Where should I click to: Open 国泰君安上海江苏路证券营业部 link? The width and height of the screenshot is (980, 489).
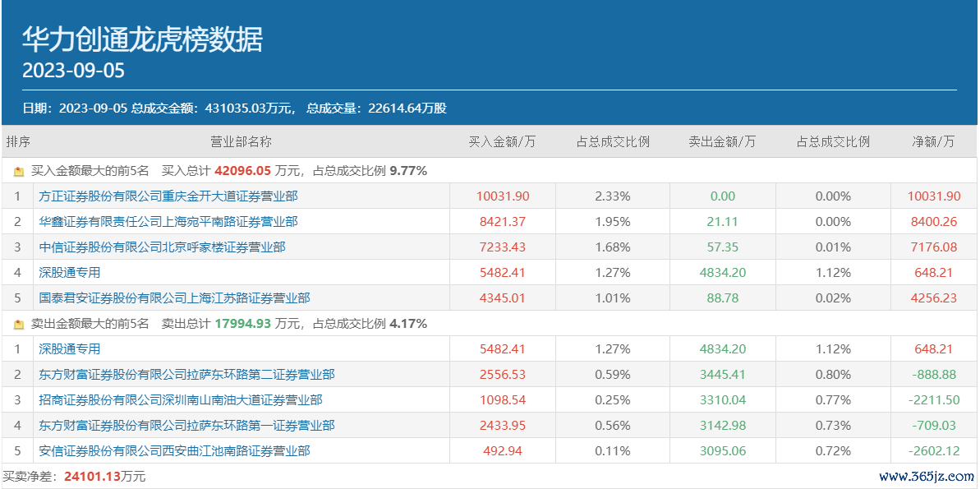pos(174,298)
